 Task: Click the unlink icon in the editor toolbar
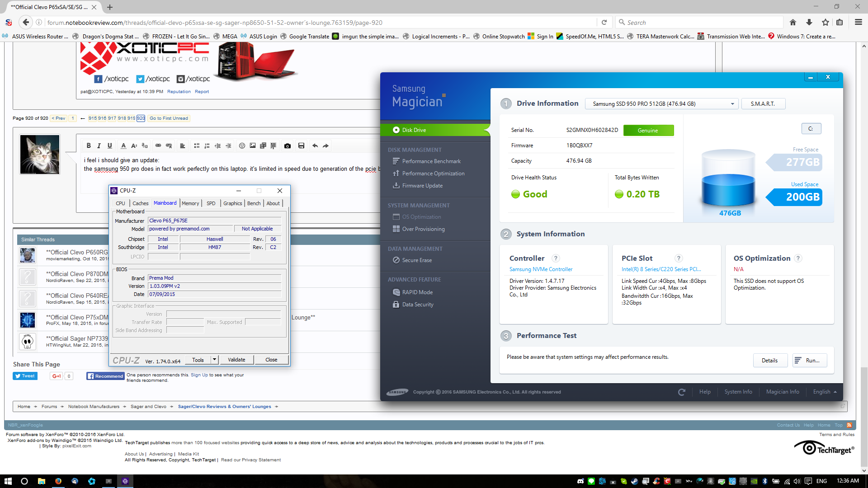(x=169, y=145)
